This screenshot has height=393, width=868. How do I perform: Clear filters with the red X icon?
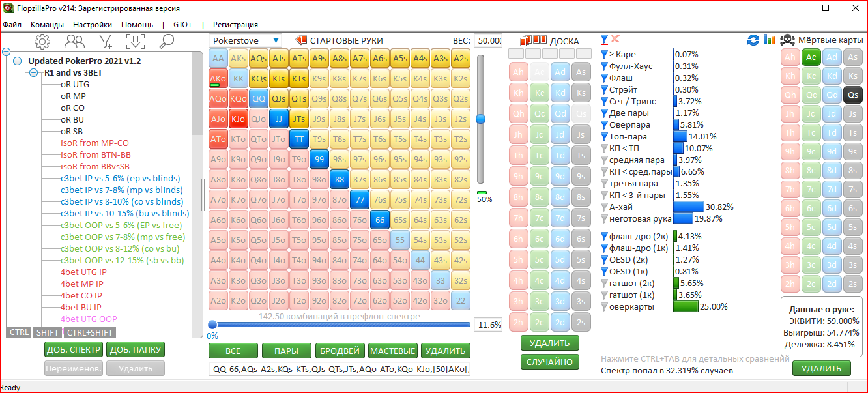[x=615, y=39]
